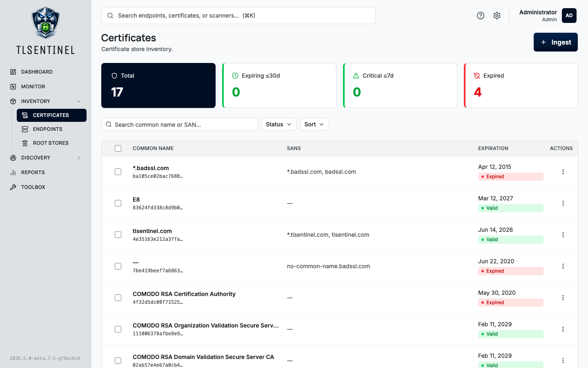Click the warning triangle on Critical ≤7d card
Viewport: 588px width, 368px height.
[x=356, y=76]
